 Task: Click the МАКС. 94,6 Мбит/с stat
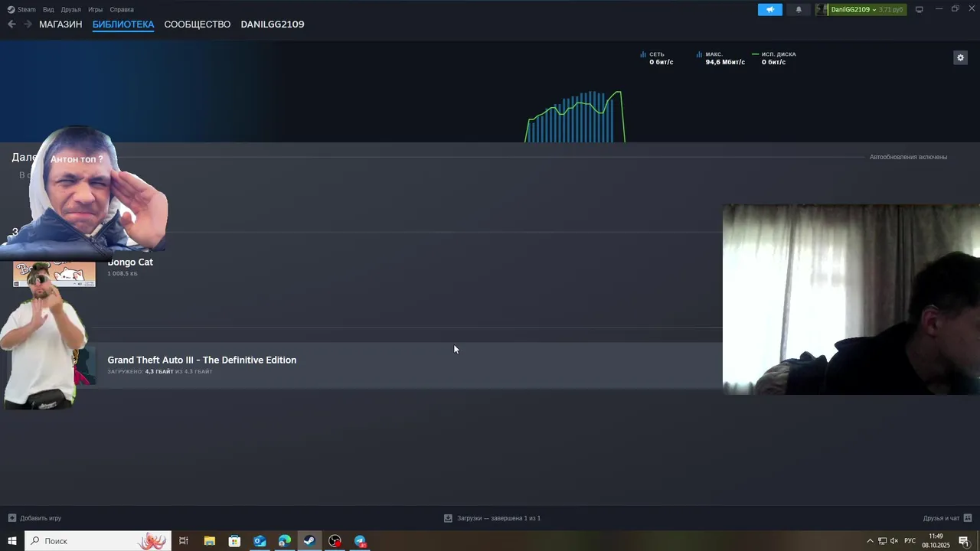click(x=720, y=58)
